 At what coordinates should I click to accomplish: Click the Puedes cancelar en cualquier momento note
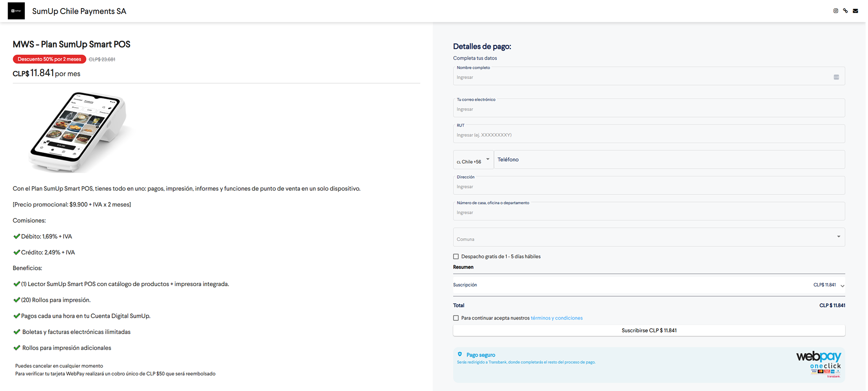pos(59,366)
